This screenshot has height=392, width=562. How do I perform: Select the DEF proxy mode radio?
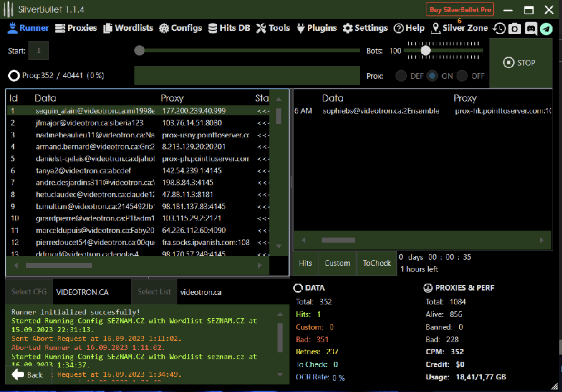[401, 76]
